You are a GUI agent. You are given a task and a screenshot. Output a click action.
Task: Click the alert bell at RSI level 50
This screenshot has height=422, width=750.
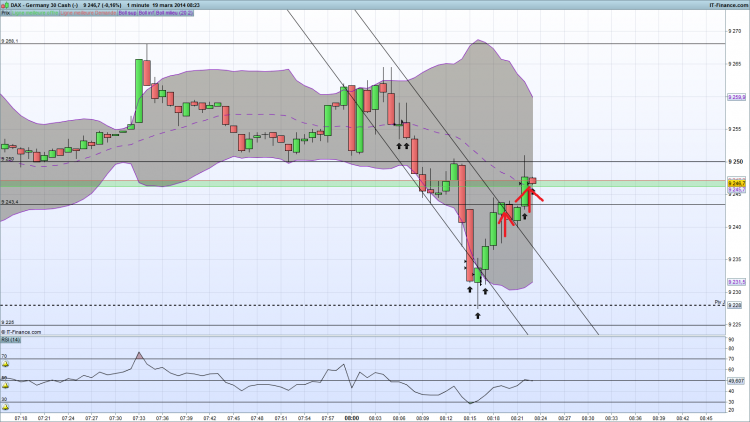[x=5, y=386]
